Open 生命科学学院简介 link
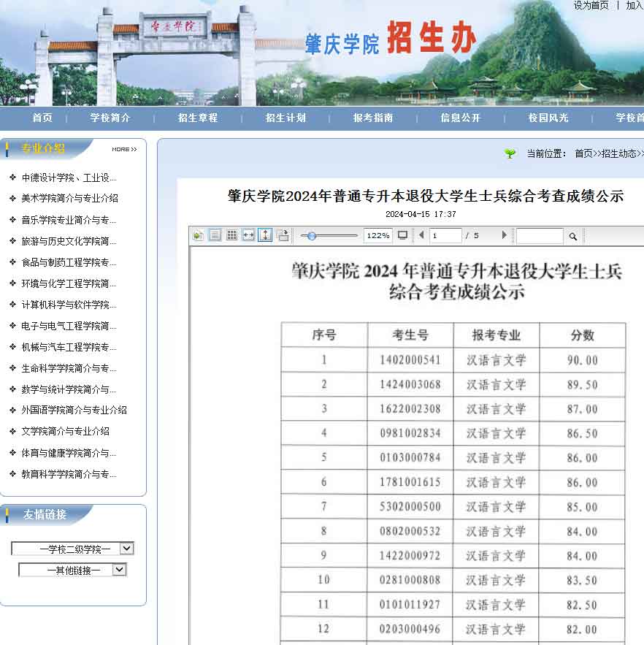 [x=69, y=369]
